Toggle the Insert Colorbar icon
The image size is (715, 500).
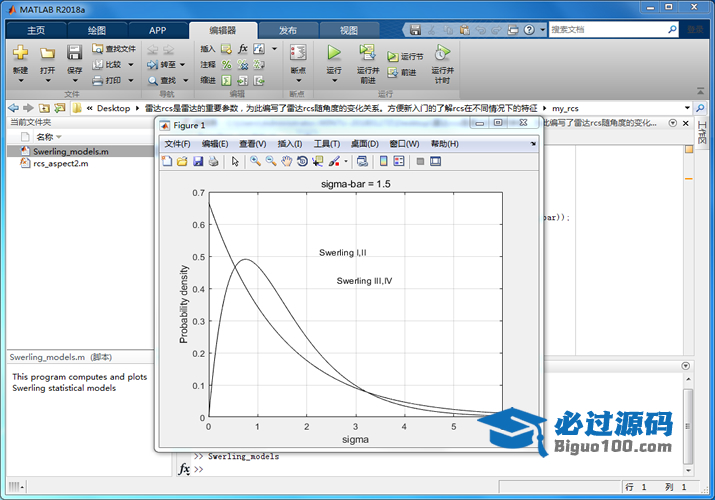(383, 161)
